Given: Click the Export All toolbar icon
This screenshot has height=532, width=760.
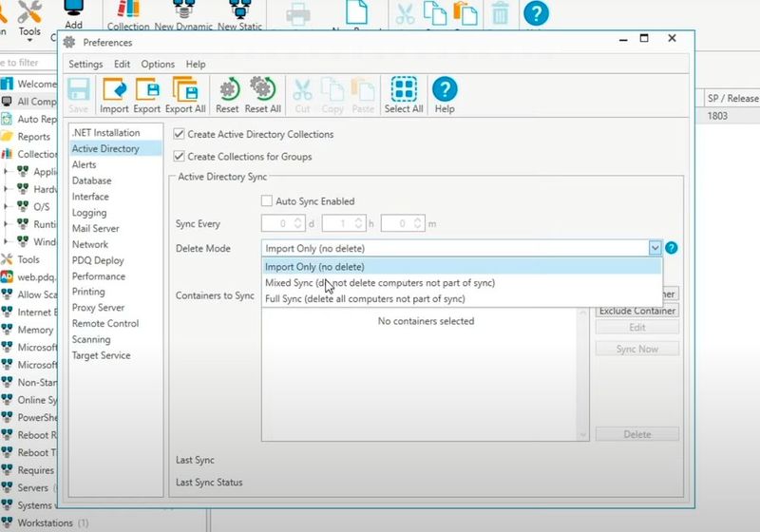Looking at the screenshot, I should coord(184,90).
